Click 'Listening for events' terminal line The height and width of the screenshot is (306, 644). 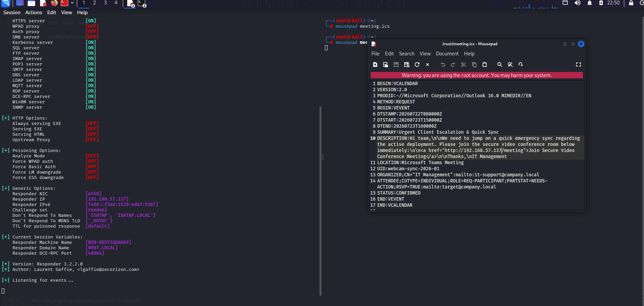click(43, 280)
